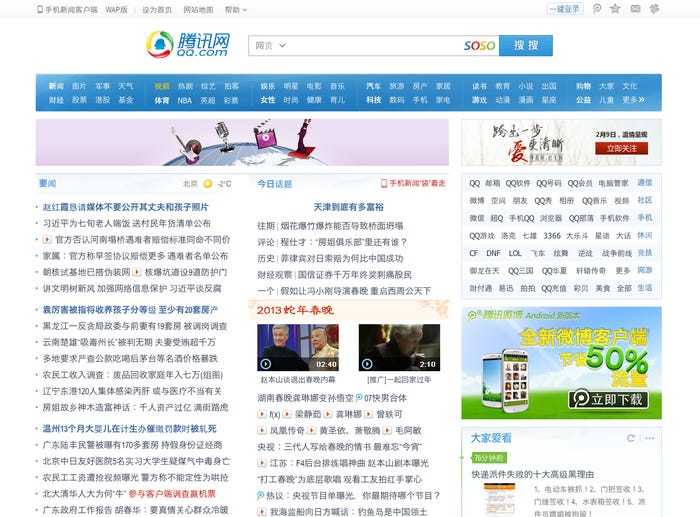
Task: Click video icon before 江苏 F4 headline
Action: point(262,463)
